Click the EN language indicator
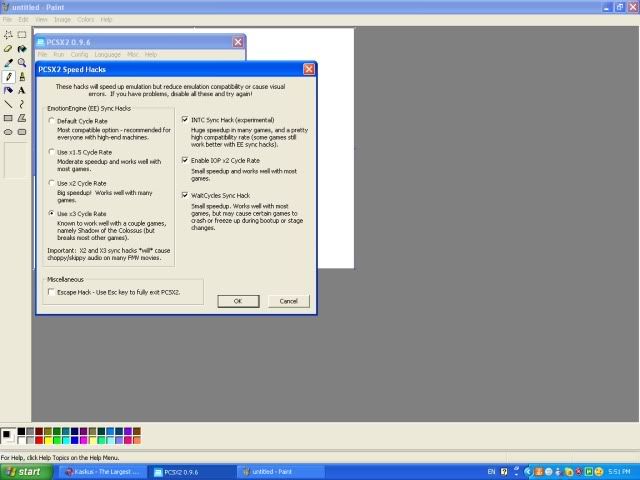The image size is (640, 480). click(x=491, y=472)
